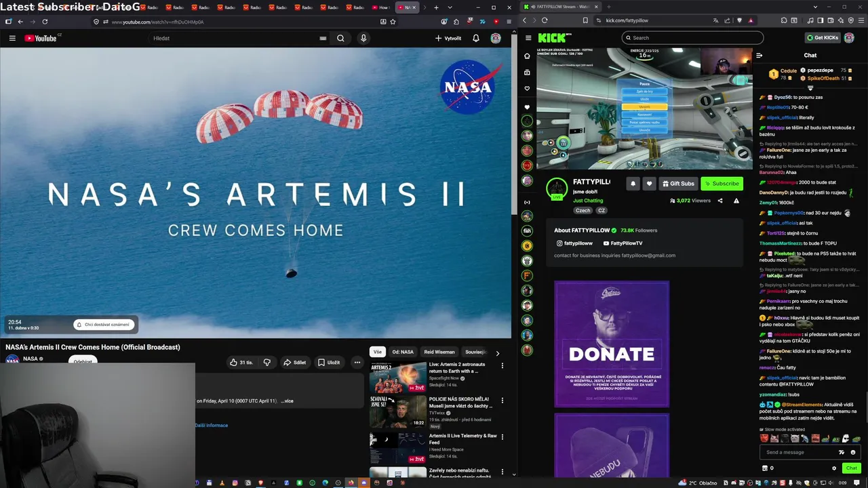868x488 pixels.
Task: Click the Gift Subs button
Action: [678, 184]
